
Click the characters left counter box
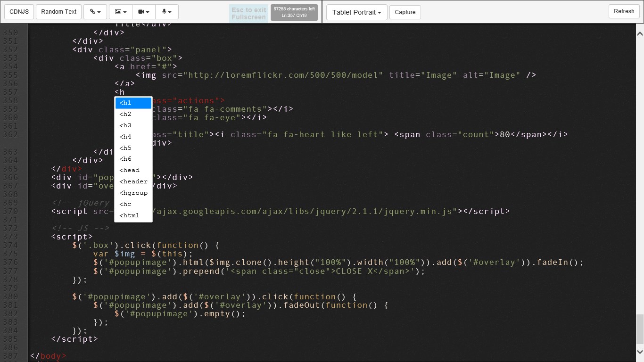294,12
